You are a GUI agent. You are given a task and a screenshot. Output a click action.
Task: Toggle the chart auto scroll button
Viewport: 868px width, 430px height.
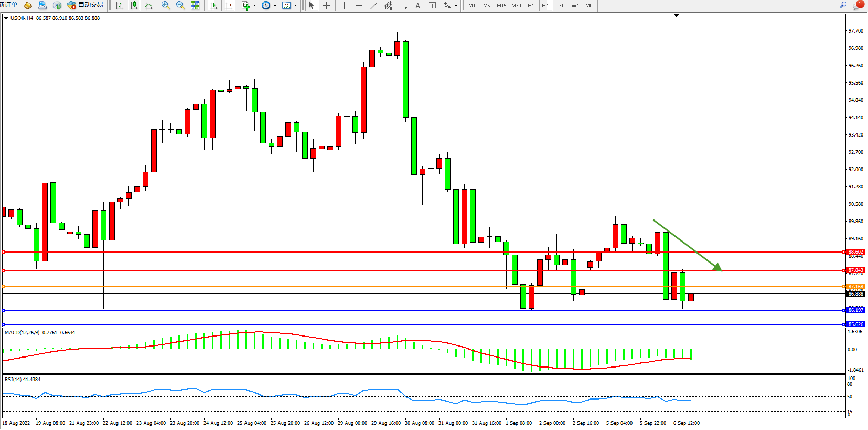click(x=213, y=5)
